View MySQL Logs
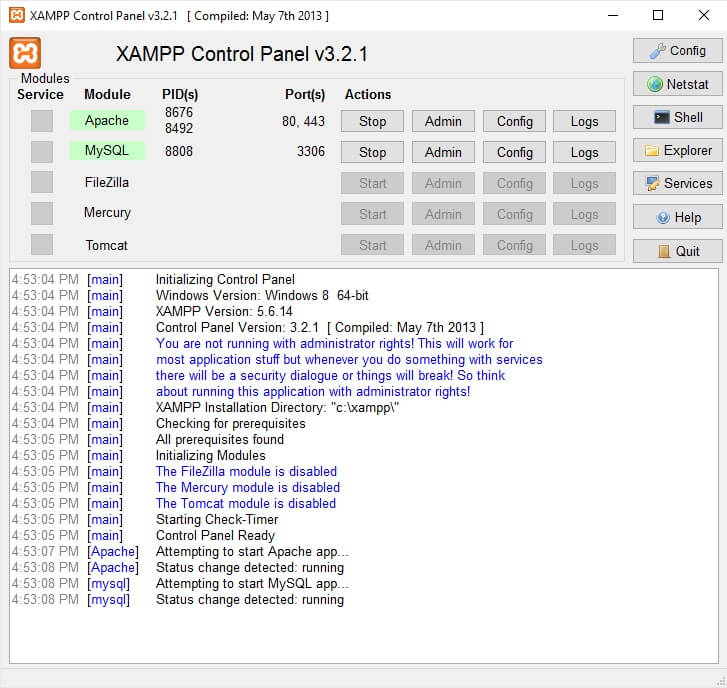Screen dimensions: 727x688 click(584, 152)
